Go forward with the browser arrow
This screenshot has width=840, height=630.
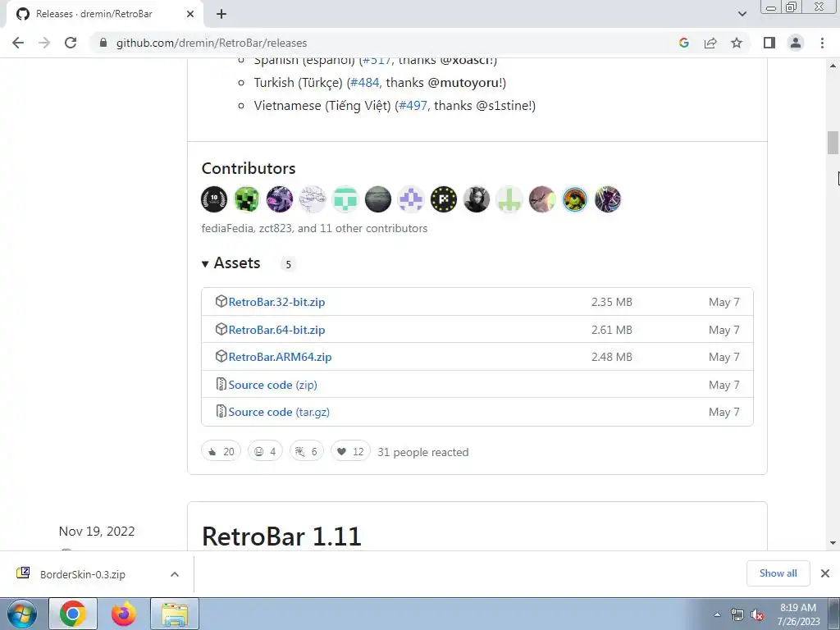tap(44, 43)
